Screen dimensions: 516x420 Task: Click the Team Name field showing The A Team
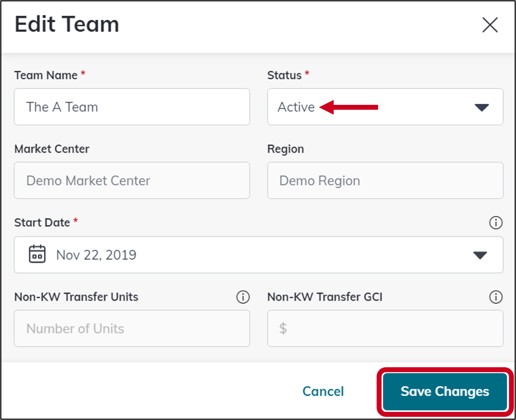point(132,107)
